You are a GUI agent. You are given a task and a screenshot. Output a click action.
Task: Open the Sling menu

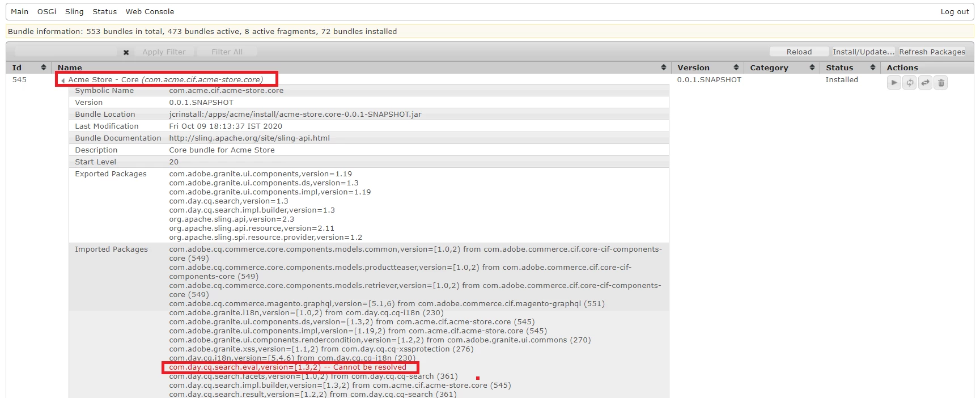coord(74,11)
